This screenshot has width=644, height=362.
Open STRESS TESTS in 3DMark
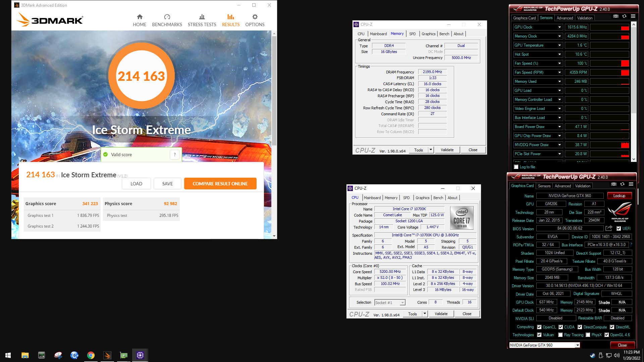point(202,20)
